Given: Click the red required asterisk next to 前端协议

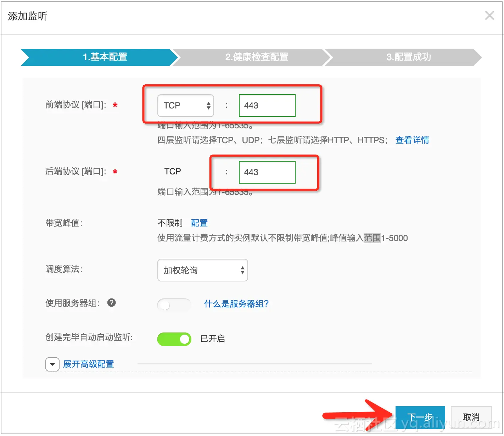Looking at the screenshot, I should click(114, 105).
